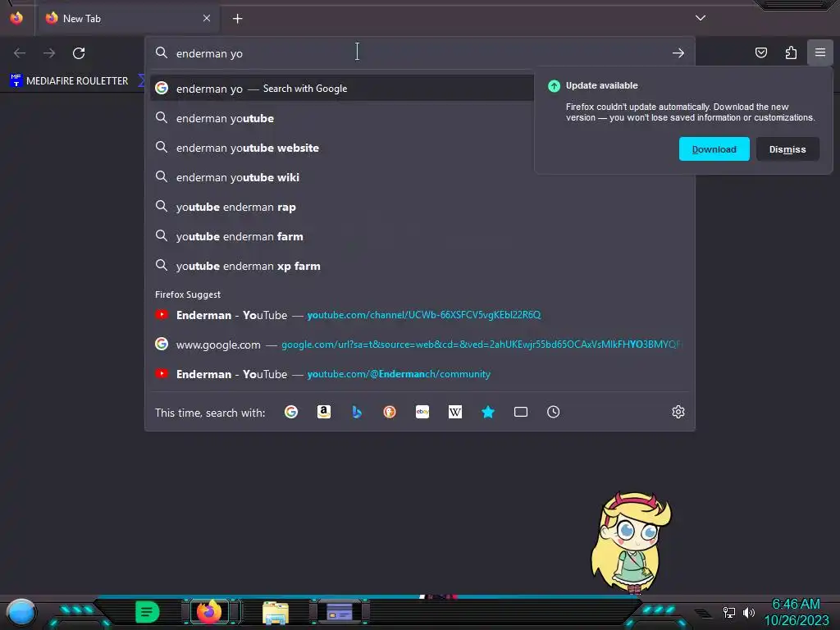Click the Start orb in taskbar
This screenshot has height=630, width=840.
pos(21,613)
